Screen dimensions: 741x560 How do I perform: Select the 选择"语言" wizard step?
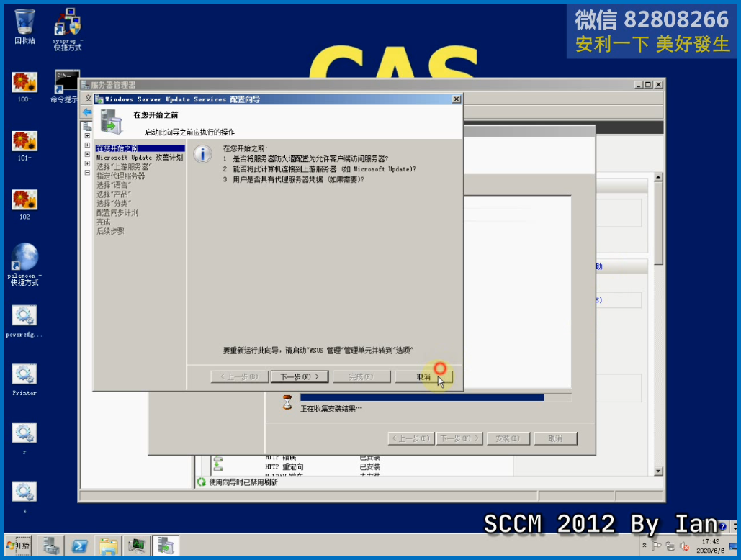[114, 185]
